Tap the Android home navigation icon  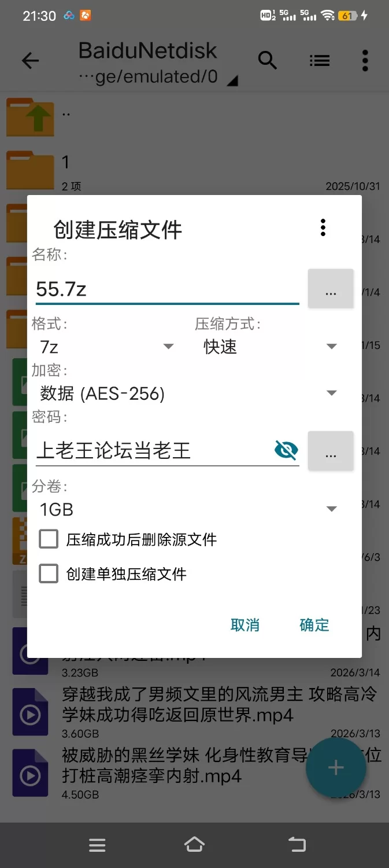coord(194,845)
